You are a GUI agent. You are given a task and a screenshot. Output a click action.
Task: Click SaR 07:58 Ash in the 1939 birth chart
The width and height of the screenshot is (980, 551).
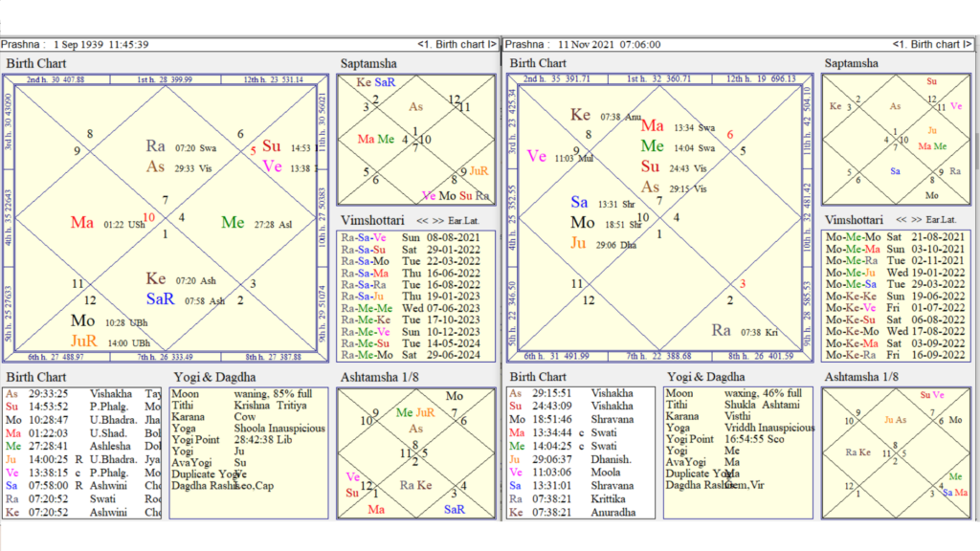[186, 299]
